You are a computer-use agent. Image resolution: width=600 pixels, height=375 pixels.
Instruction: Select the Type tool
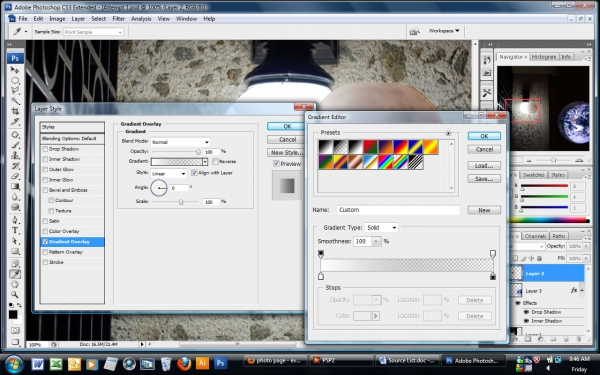[15, 230]
